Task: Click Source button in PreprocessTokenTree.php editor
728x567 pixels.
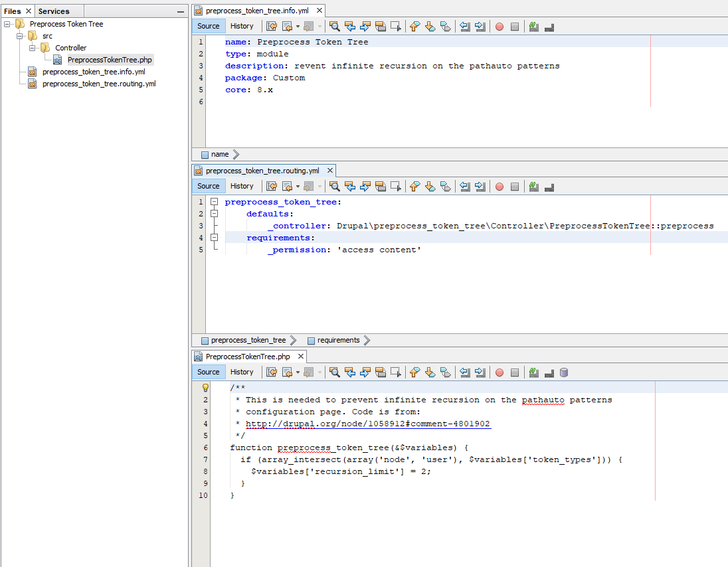Action: pyautogui.click(x=208, y=372)
